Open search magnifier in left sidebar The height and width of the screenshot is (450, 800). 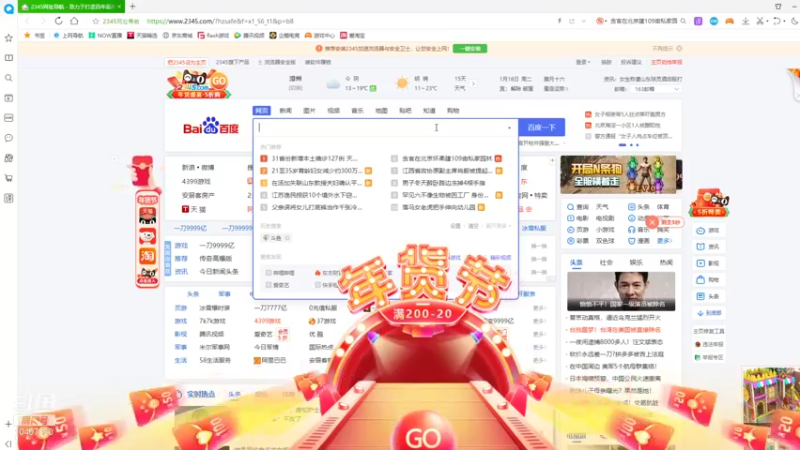pyautogui.click(x=9, y=78)
